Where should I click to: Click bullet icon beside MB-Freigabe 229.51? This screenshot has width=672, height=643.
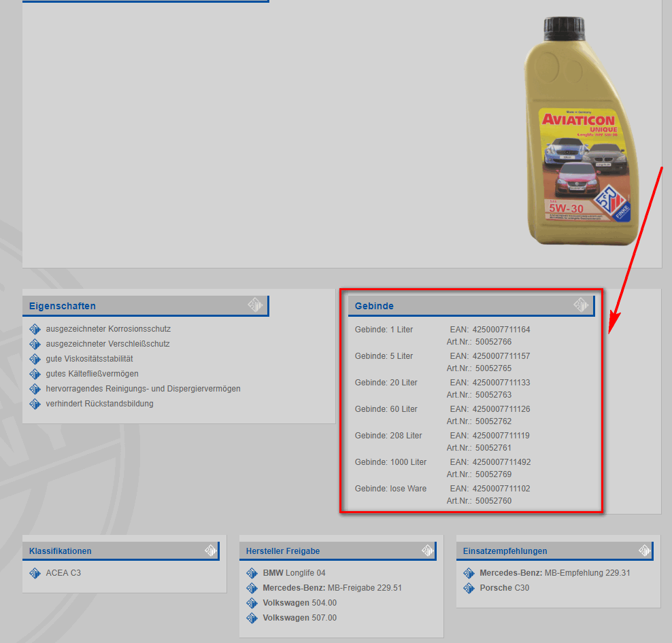click(x=252, y=588)
